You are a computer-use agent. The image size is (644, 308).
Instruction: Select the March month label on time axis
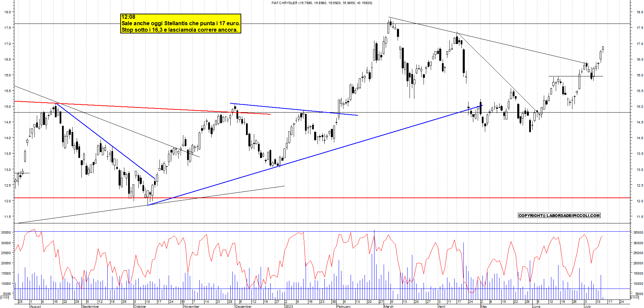point(389,306)
